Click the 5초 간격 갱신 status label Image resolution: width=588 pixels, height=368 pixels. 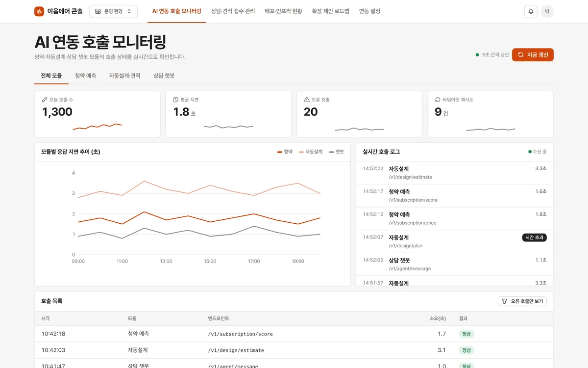tap(492, 54)
